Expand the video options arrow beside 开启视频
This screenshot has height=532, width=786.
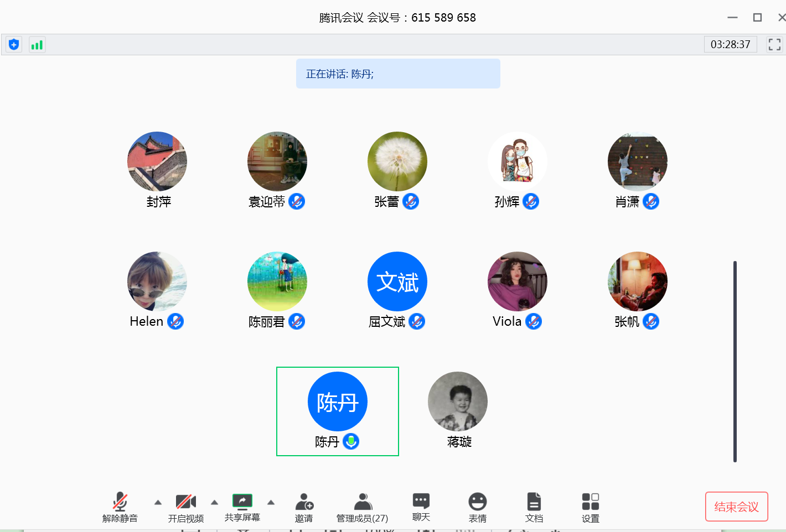click(214, 503)
